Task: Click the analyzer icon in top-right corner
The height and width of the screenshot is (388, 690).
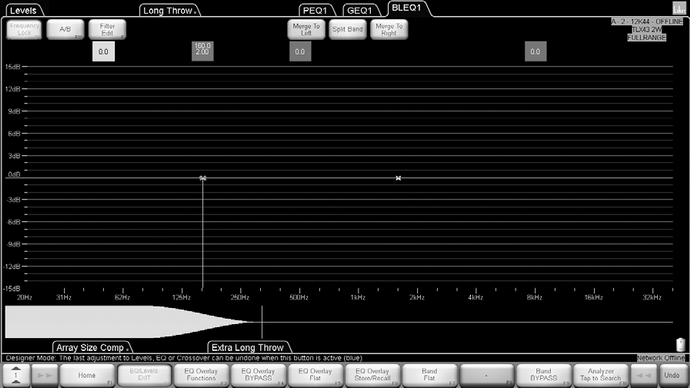Action: pos(679,8)
